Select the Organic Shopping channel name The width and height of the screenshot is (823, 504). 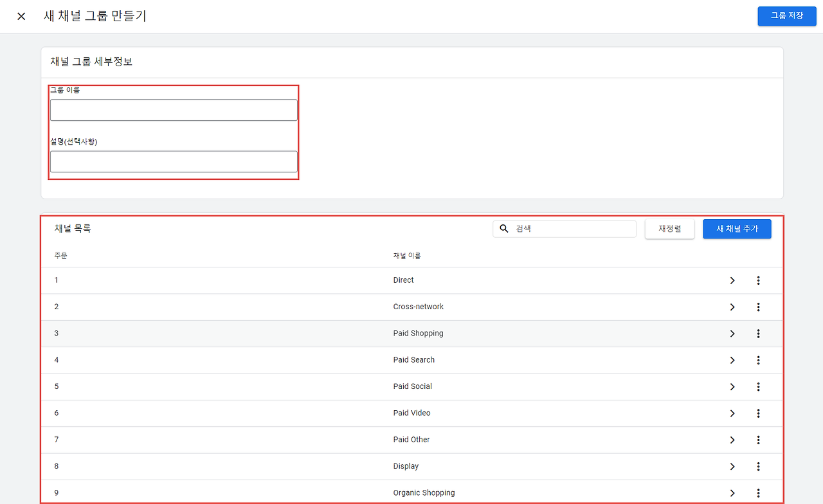424,493
